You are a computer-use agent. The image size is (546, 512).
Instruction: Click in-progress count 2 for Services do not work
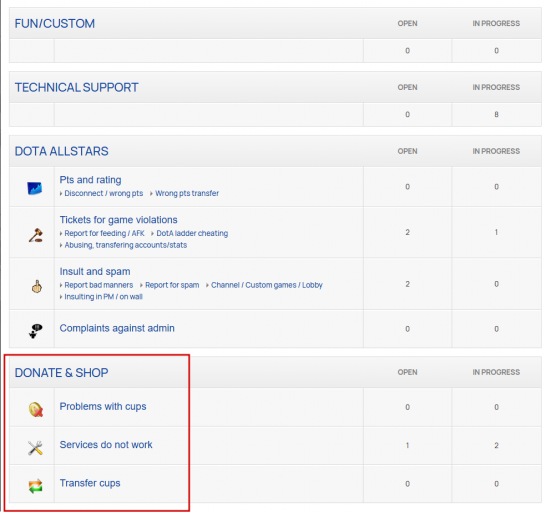pos(496,445)
